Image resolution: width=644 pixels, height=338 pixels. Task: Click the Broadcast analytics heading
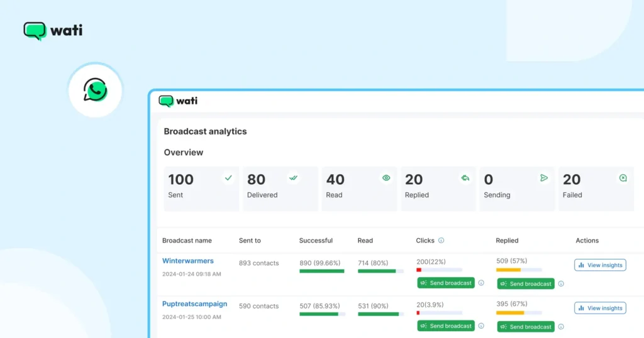point(206,132)
